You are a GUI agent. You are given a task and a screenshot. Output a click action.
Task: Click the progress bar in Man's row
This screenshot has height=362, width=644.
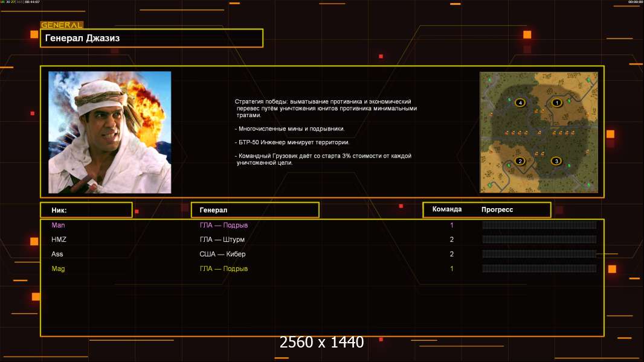pos(539,224)
